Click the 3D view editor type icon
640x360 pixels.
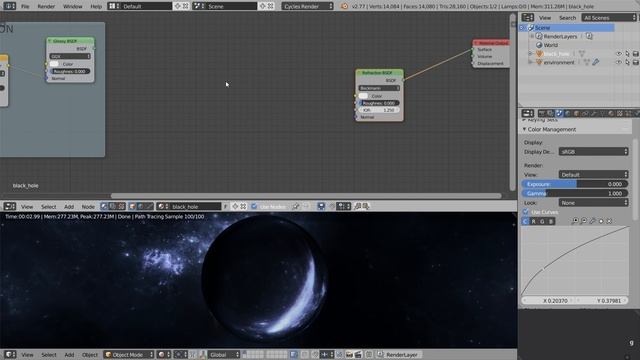click(x=9, y=355)
